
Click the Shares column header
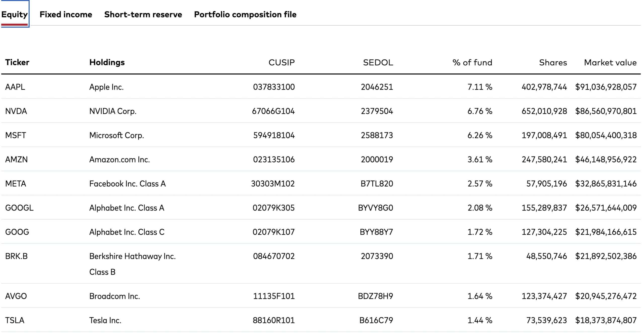pyautogui.click(x=553, y=62)
